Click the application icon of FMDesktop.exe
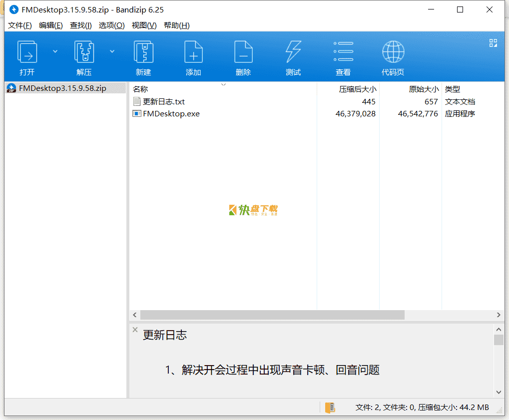The width and height of the screenshot is (509, 420). click(137, 113)
